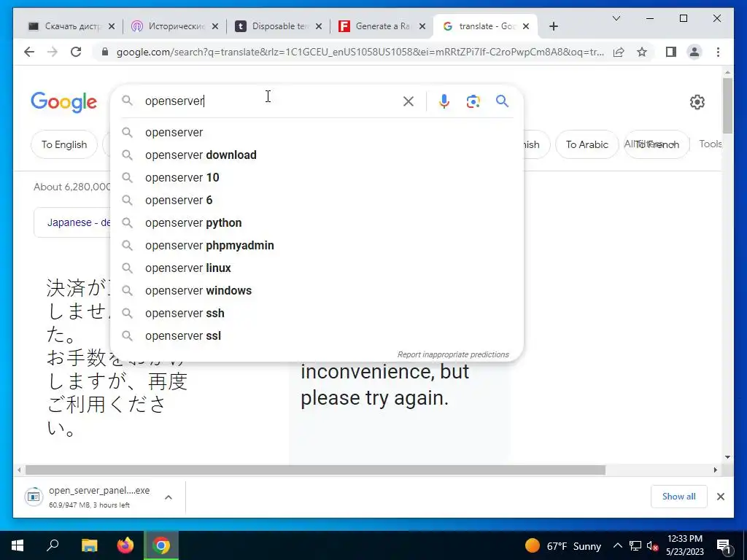Click the muted volume tray icon
747x560 pixels.
[652, 545]
